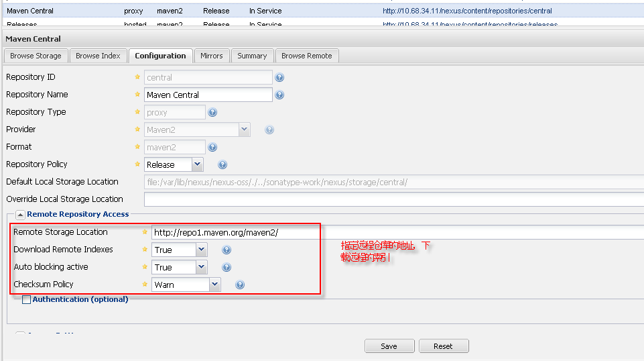
Task: Switch to the Summary tab
Action: 252,56
